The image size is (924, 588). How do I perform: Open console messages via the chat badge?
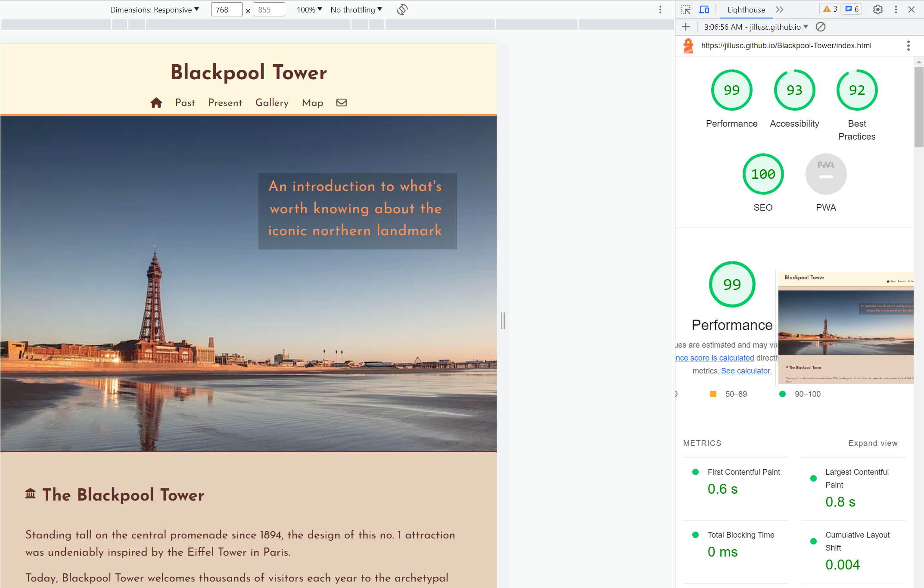pyautogui.click(x=852, y=9)
